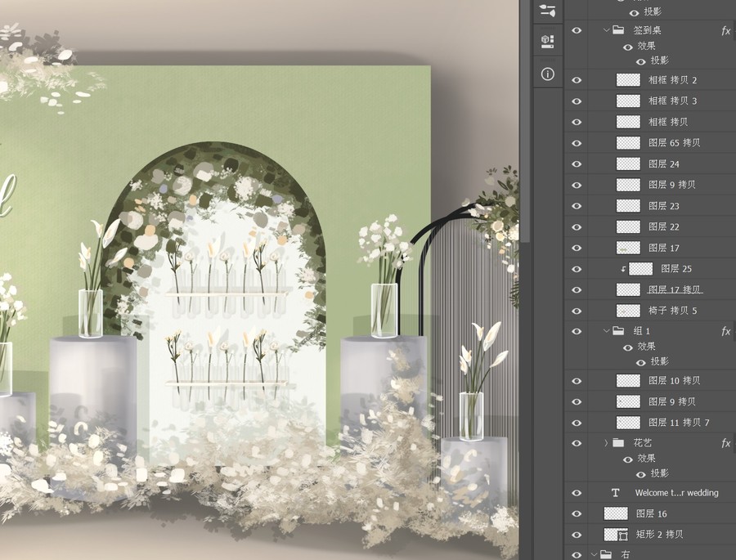The image size is (736, 560).
Task: Select the Welcome t...r wedding text layer
Action: (x=676, y=493)
